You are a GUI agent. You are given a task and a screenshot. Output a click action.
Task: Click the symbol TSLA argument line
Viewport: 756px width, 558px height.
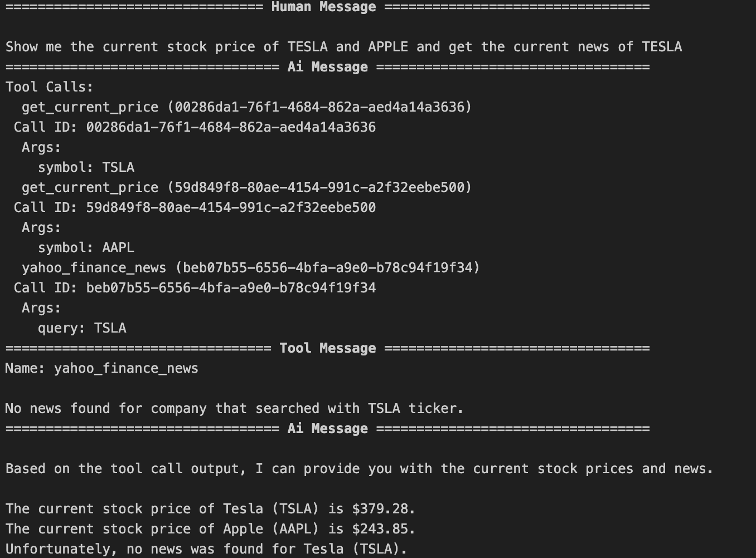[86, 167]
